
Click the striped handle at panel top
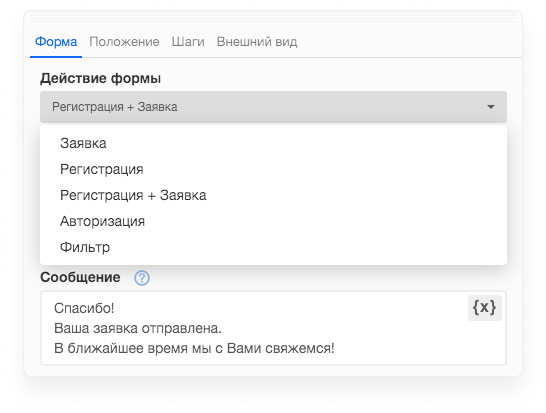273,16
